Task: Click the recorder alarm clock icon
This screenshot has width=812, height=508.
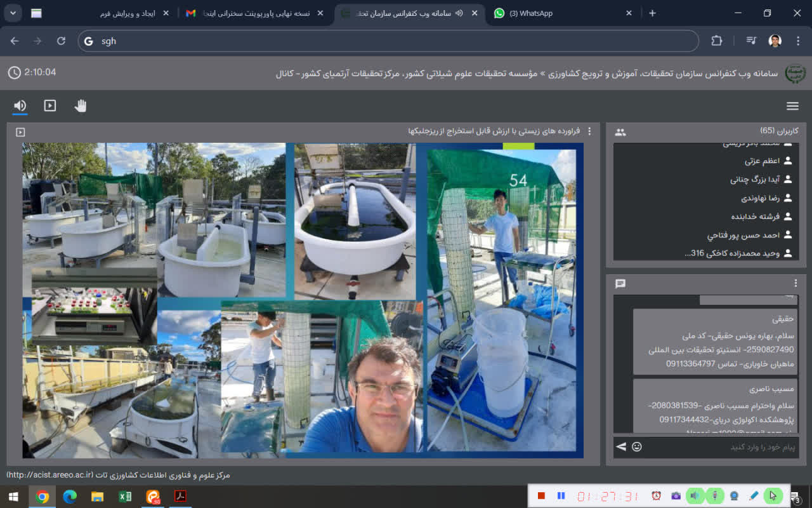Action: tap(657, 495)
